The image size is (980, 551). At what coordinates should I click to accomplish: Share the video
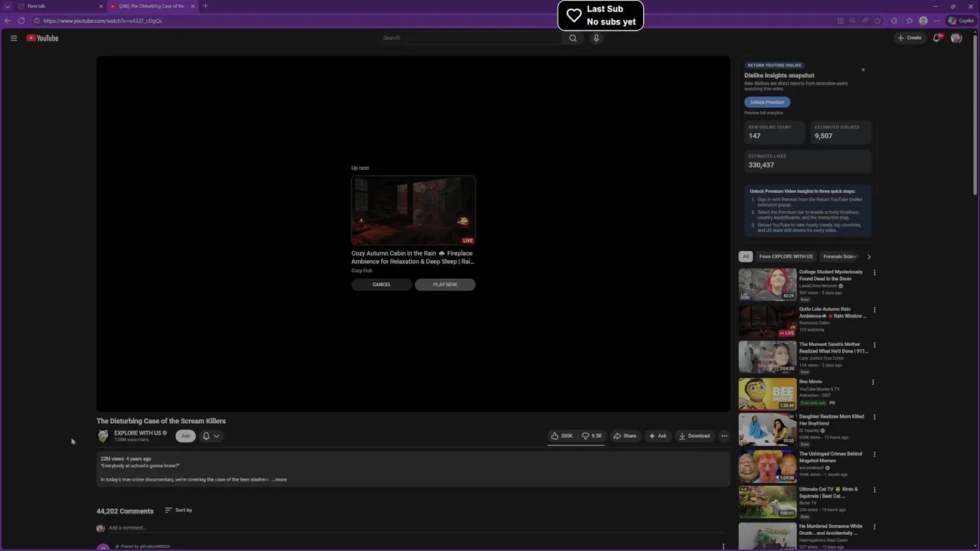[625, 436]
